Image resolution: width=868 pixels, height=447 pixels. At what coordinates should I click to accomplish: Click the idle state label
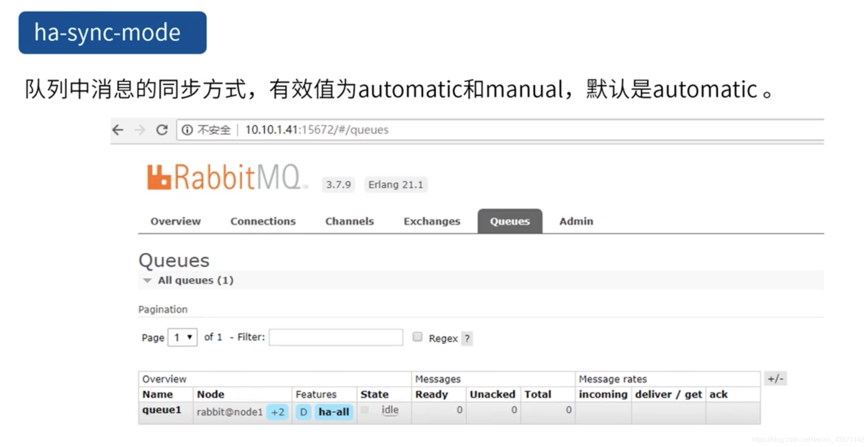(x=390, y=410)
